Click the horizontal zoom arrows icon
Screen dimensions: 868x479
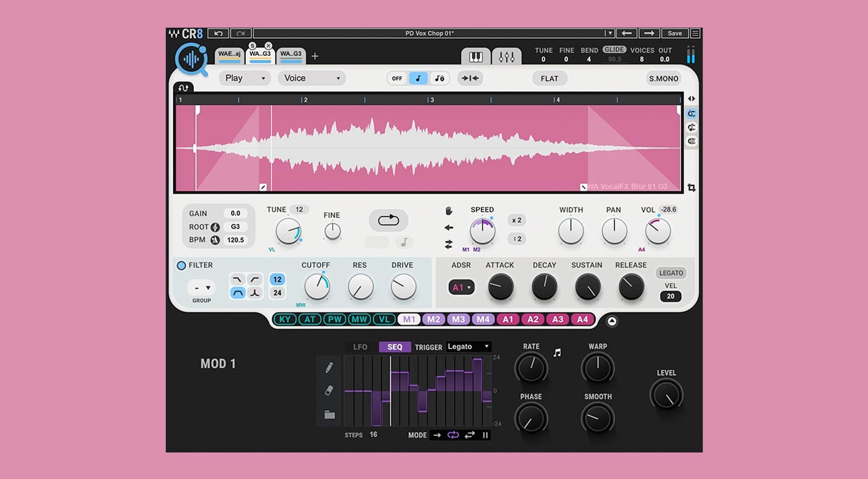click(692, 99)
